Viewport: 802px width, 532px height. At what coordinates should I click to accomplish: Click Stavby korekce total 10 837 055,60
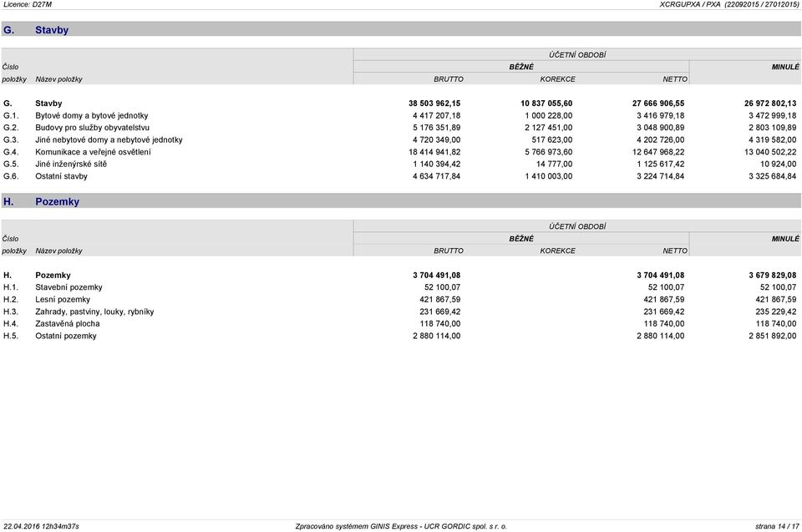546,104
